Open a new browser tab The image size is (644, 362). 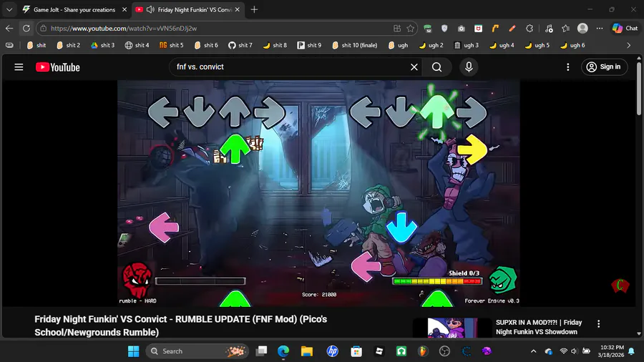(x=254, y=9)
